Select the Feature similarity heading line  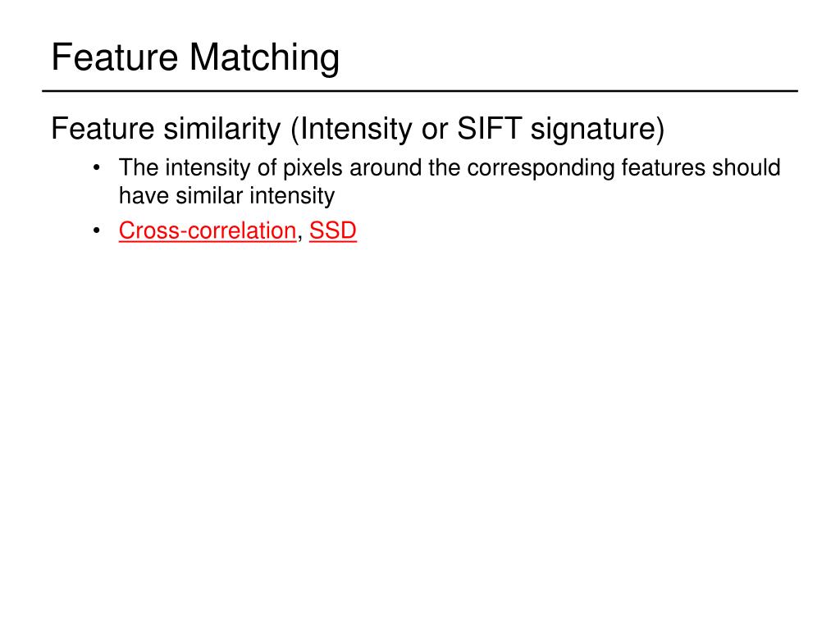click(x=358, y=129)
